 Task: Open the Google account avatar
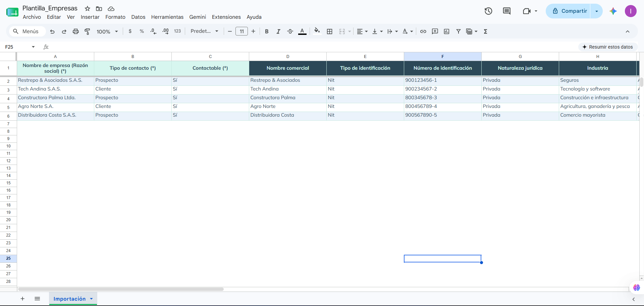click(631, 11)
